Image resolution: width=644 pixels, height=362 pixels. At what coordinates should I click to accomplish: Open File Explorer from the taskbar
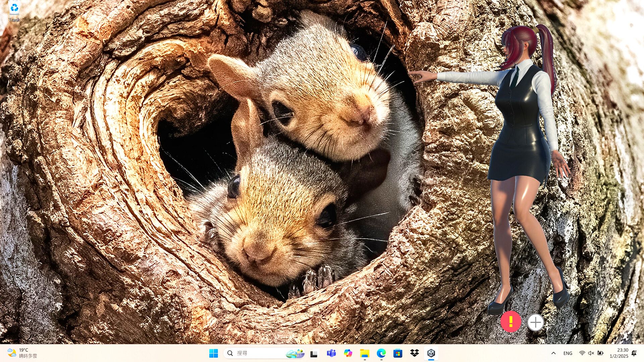coord(365,353)
